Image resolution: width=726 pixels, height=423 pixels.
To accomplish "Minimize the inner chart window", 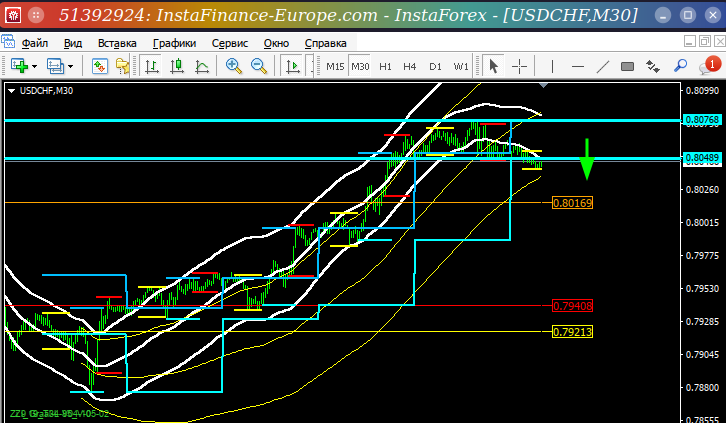I will coord(689,42).
